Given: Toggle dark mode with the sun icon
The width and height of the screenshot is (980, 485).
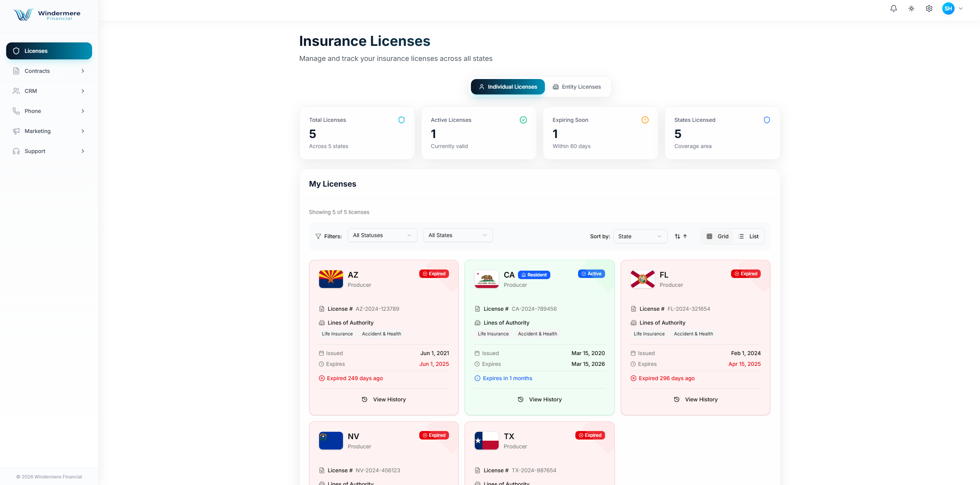Looking at the screenshot, I should tap(911, 8).
